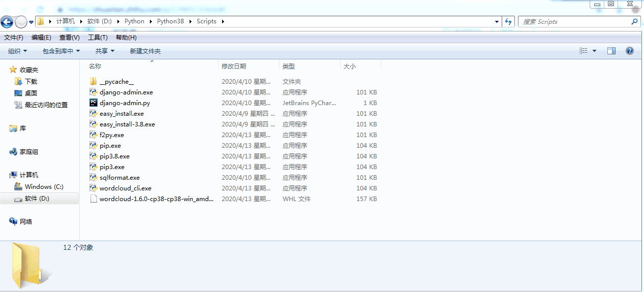Click the 新建文件夹 button
The height and width of the screenshot is (292, 644).
(x=145, y=51)
